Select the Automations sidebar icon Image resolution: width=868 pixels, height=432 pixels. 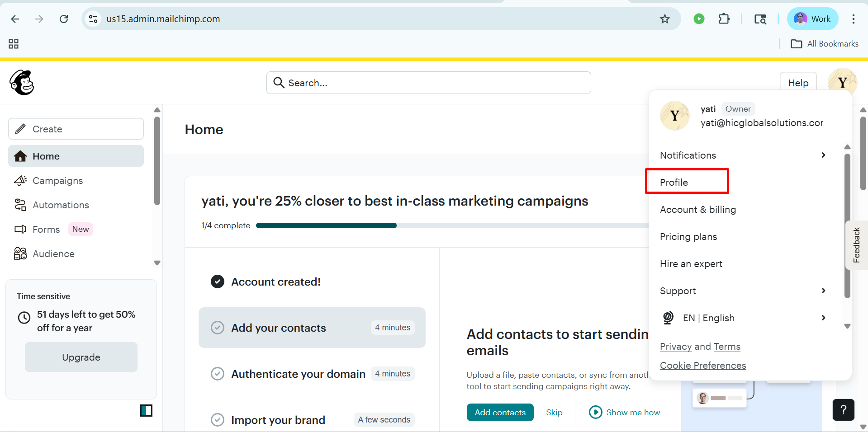click(20, 205)
